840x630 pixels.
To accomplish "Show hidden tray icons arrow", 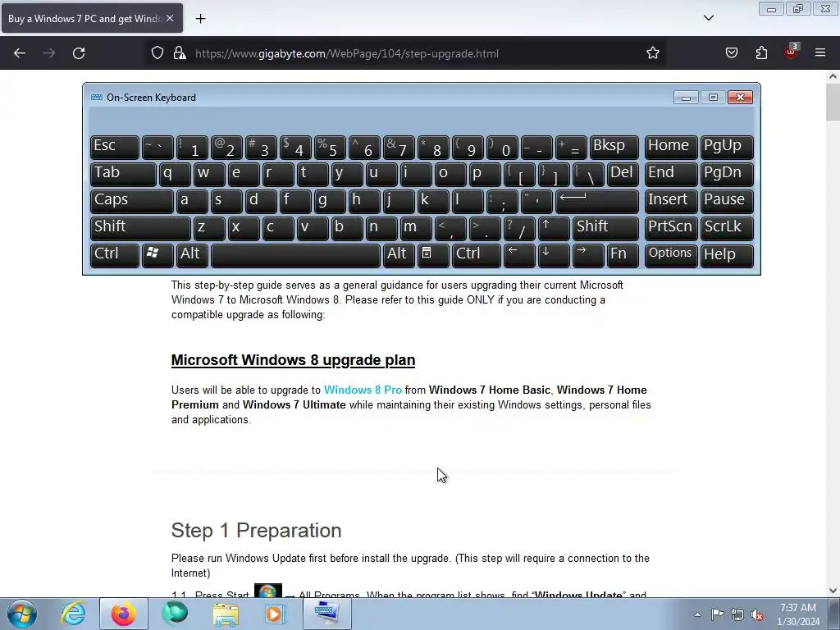I will (697, 614).
